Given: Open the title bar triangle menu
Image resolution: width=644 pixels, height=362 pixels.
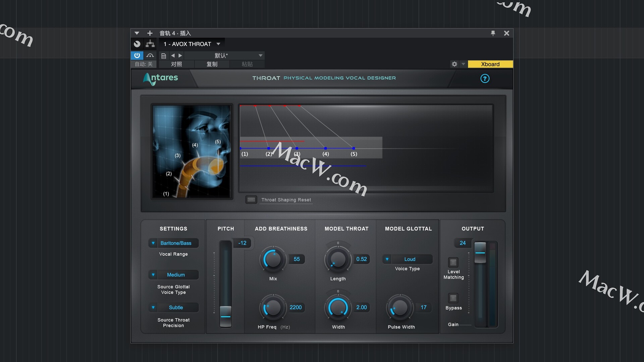Looking at the screenshot, I should (x=137, y=33).
